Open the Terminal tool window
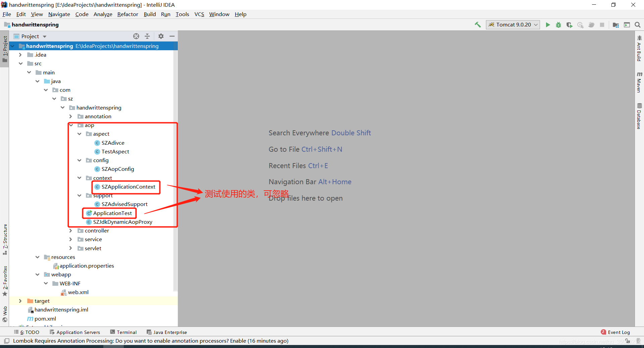 point(123,332)
